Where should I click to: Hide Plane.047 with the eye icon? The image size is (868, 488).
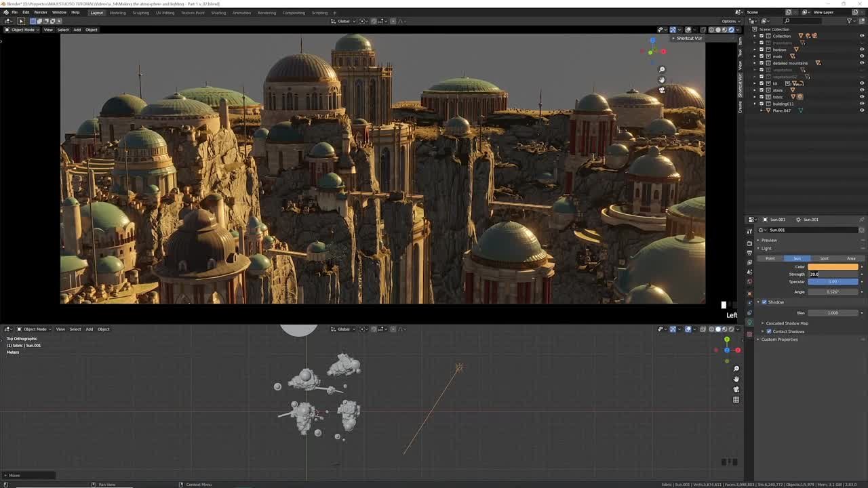[x=862, y=110]
